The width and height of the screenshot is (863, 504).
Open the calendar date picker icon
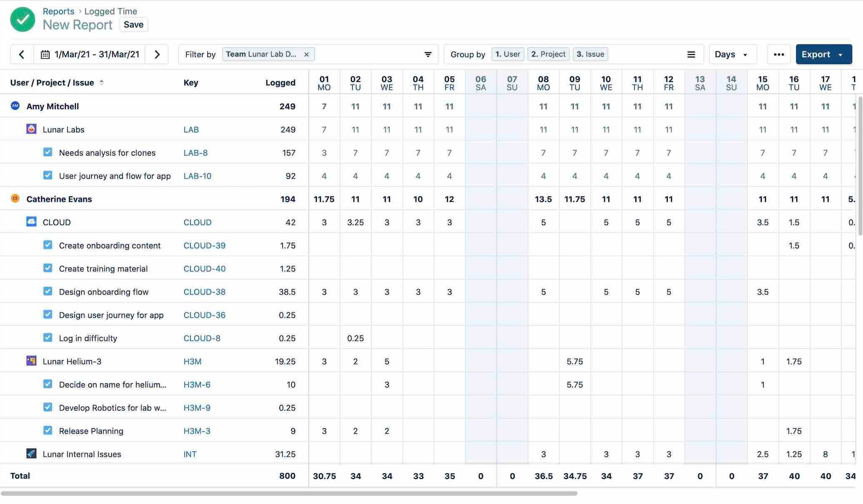(x=46, y=54)
